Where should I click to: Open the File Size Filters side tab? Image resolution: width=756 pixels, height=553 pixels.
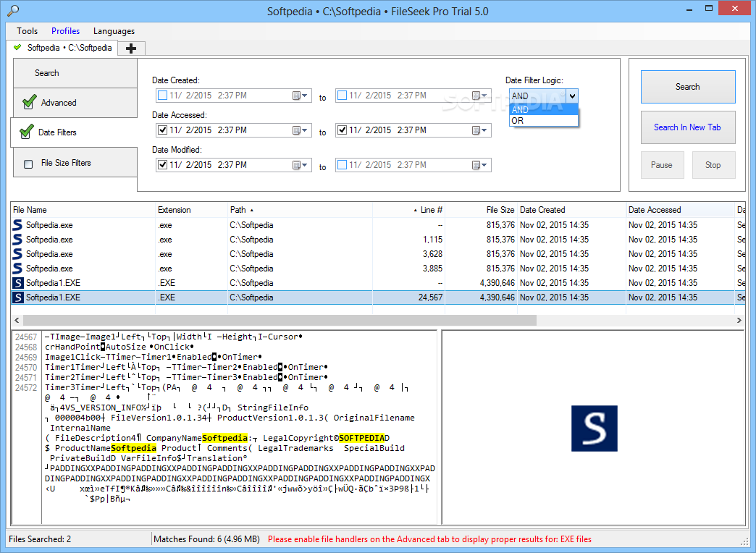[75, 162]
